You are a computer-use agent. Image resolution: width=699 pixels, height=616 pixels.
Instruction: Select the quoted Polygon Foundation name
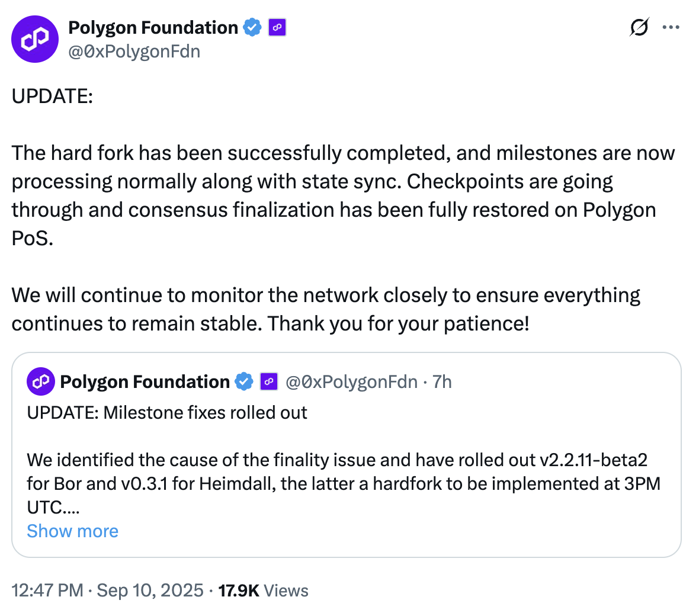[x=144, y=381]
